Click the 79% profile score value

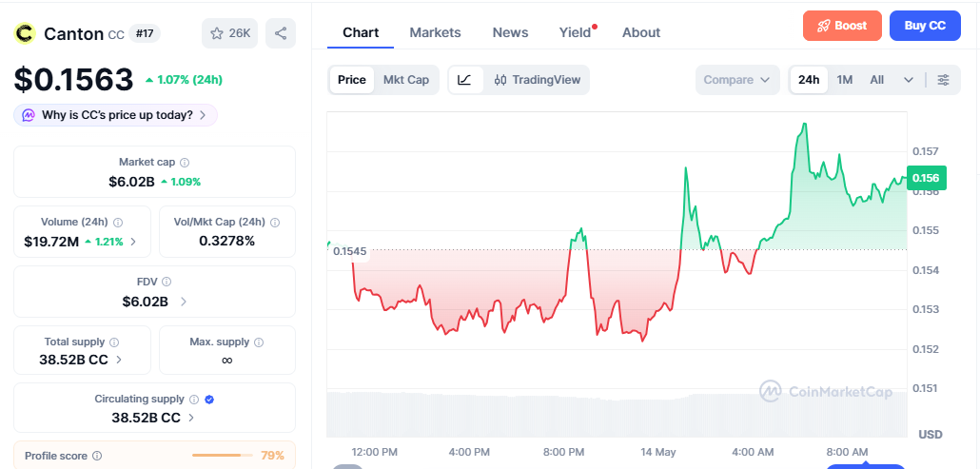[x=272, y=456]
